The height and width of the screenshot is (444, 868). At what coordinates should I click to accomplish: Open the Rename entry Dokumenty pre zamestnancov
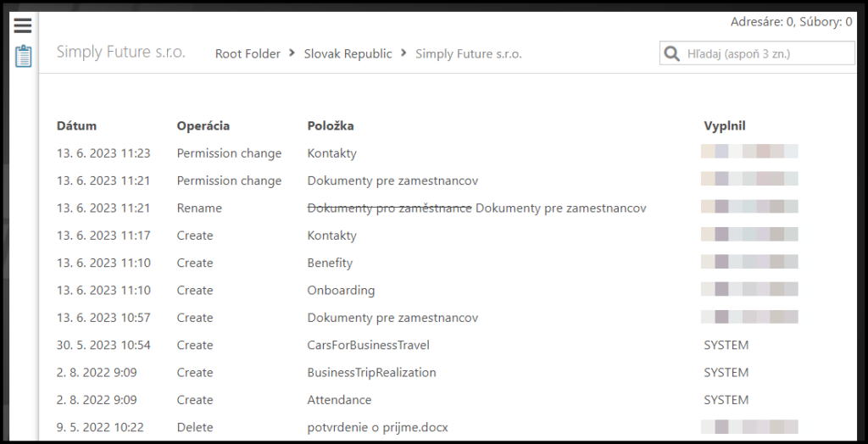(560, 208)
